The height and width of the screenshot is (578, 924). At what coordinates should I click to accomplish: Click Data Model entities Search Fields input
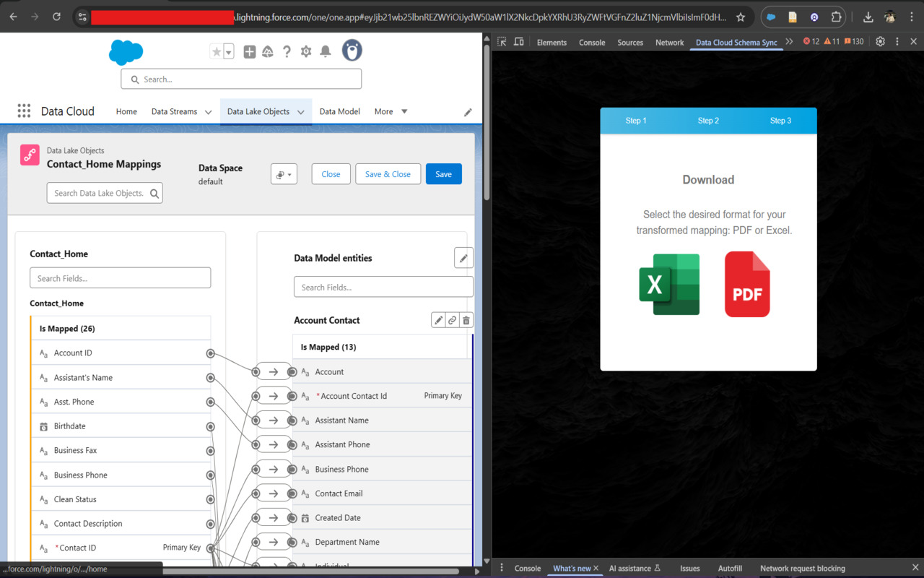(x=383, y=287)
